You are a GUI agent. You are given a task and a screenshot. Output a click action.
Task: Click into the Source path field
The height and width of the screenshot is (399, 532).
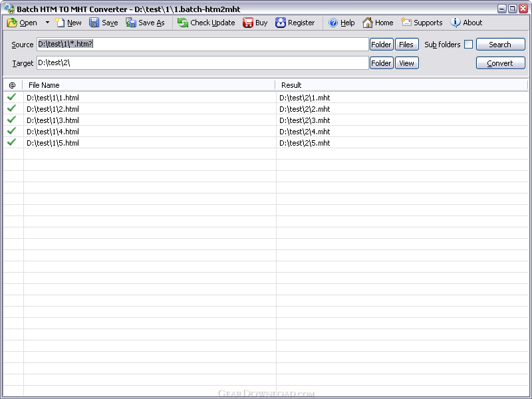pyautogui.click(x=203, y=44)
